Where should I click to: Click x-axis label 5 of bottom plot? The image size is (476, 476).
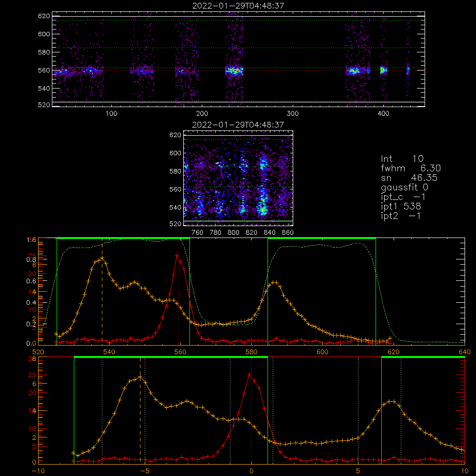(358, 471)
